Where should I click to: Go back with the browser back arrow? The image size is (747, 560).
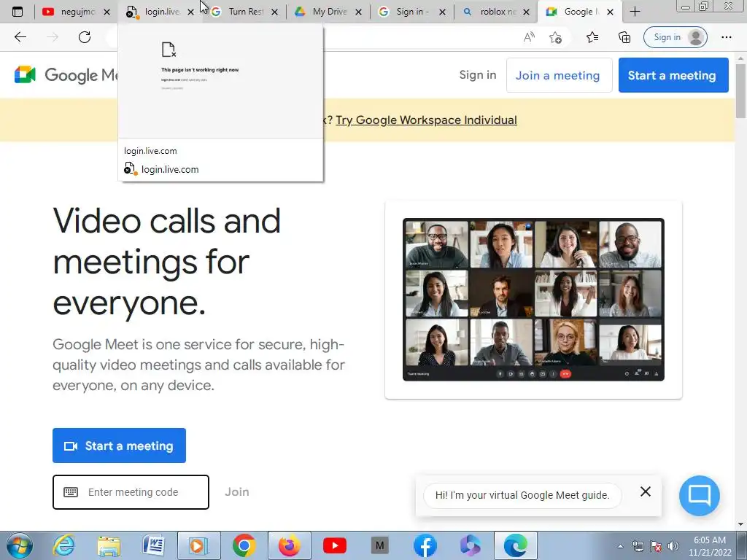coord(20,37)
